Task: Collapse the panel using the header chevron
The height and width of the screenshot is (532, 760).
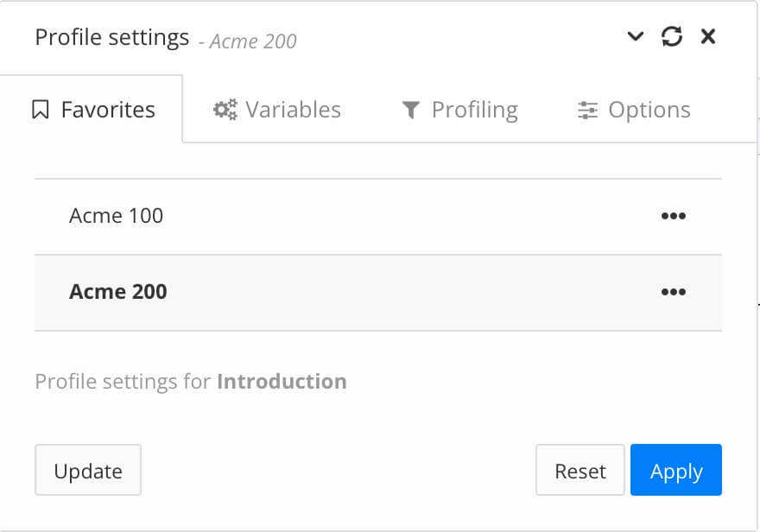Action: 636,37
